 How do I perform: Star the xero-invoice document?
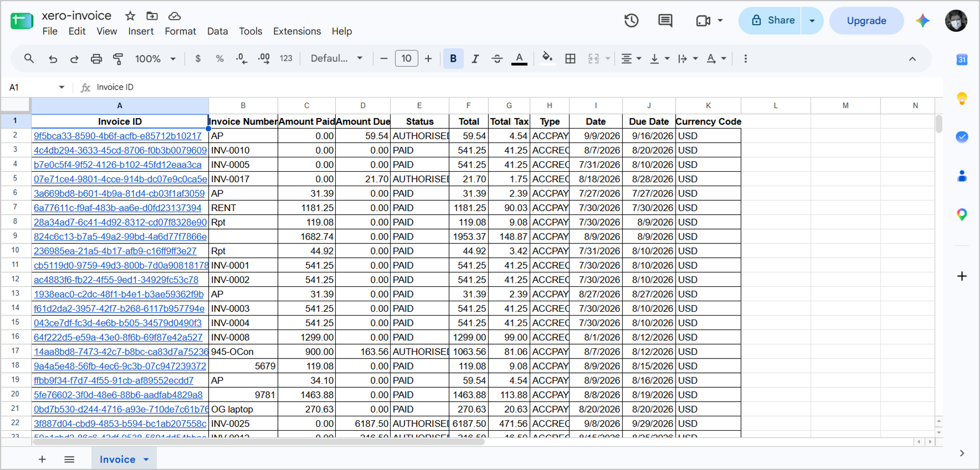tap(130, 16)
